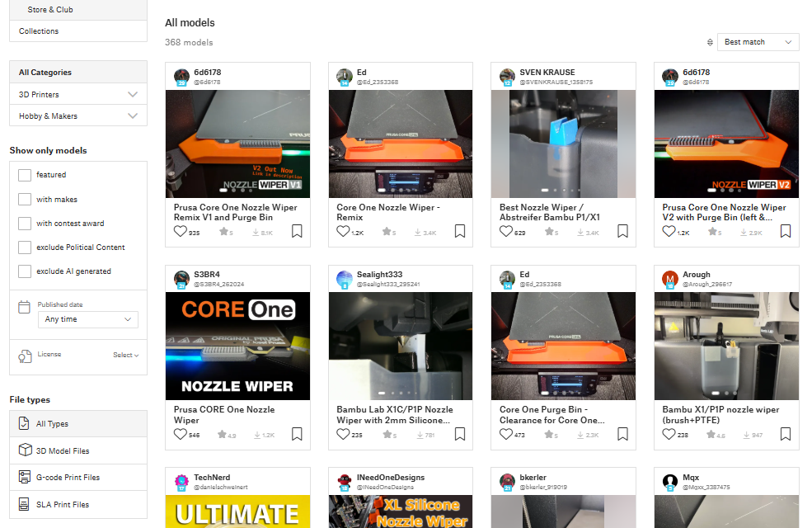Open Prusa Core One Nozzle Wiper Remix V1 title
The height and width of the screenshot is (528, 812).
236,213
